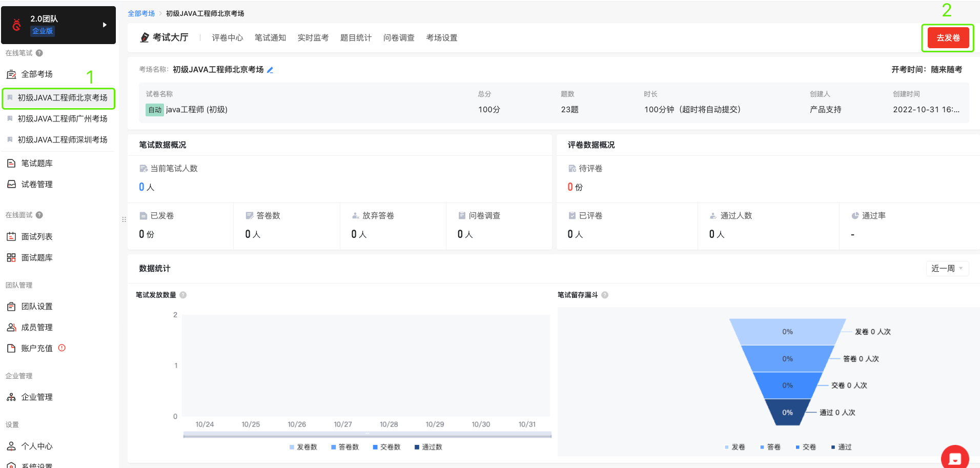
Task: Click the 笔试题库 sidebar icon
Action: (11, 164)
